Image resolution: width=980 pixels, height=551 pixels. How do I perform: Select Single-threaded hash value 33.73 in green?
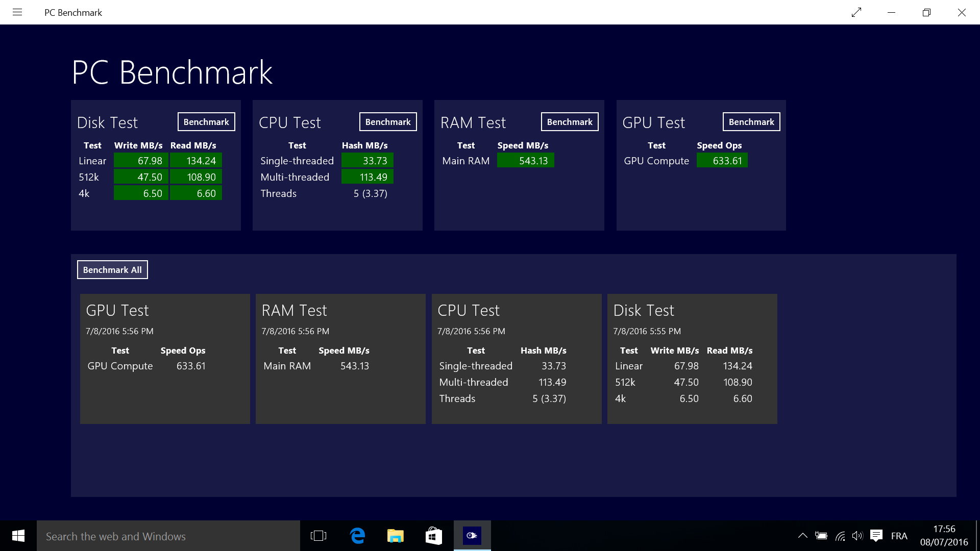tap(367, 161)
